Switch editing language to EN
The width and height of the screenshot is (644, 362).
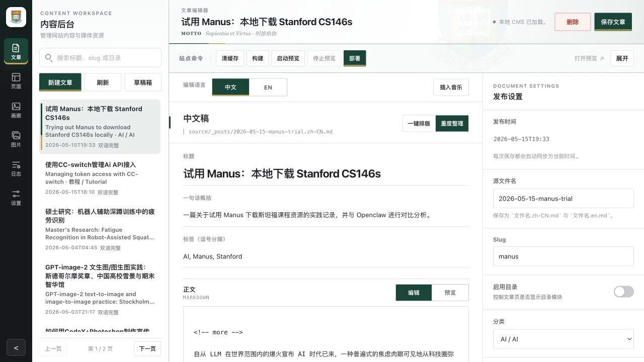click(268, 87)
